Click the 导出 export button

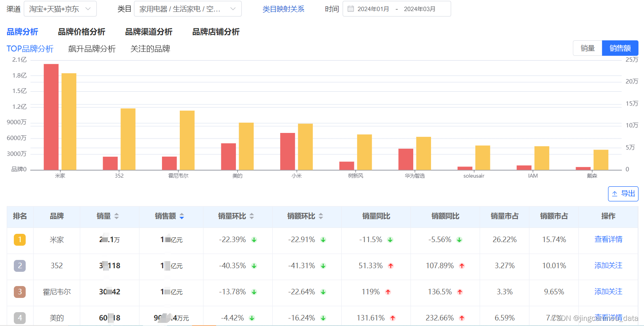[623, 194]
